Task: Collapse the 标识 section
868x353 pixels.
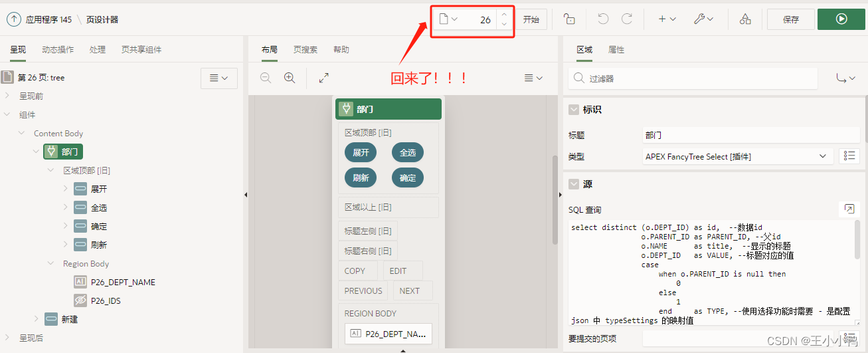Action: pyautogui.click(x=574, y=110)
